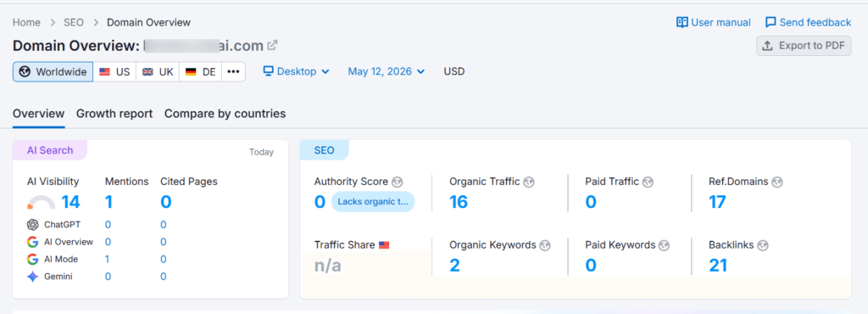Open the Desktop device dropdown
The width and height of the screenshot is (868, 314).
[x=296, y=71]
